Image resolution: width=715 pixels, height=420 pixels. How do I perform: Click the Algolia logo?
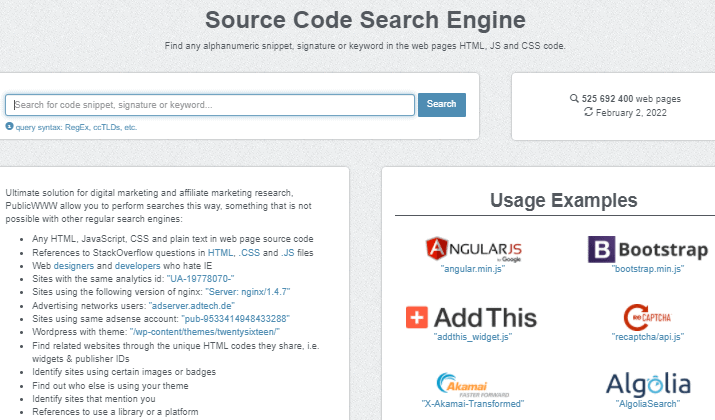647,383
